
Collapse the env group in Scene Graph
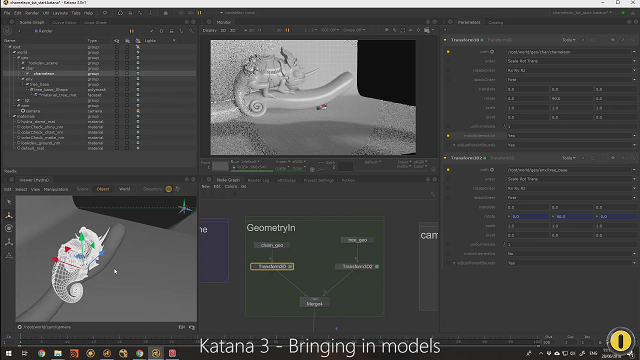tap(23, 79)
